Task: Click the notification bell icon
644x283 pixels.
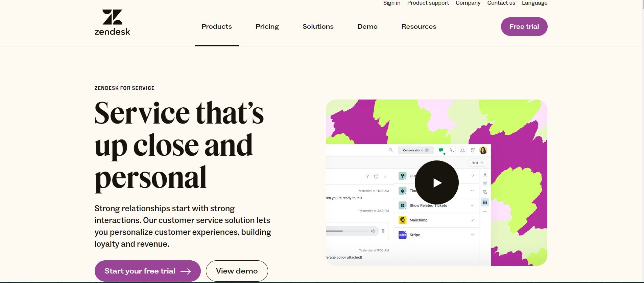Action: (x=462, y=150)
